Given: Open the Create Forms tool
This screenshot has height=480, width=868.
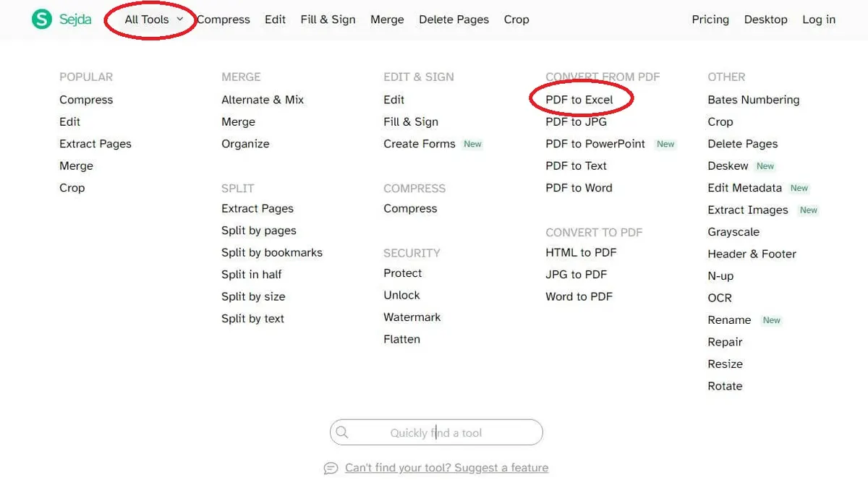Looking at the screenshot, I should (420, 144).
